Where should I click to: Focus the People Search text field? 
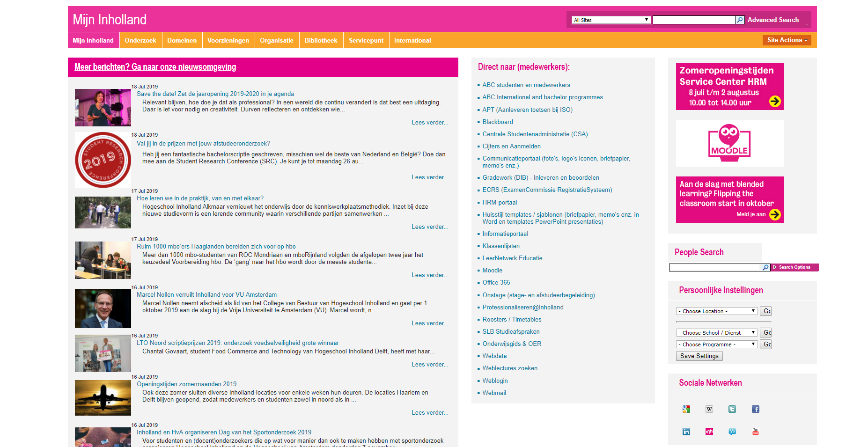[715, 267]
